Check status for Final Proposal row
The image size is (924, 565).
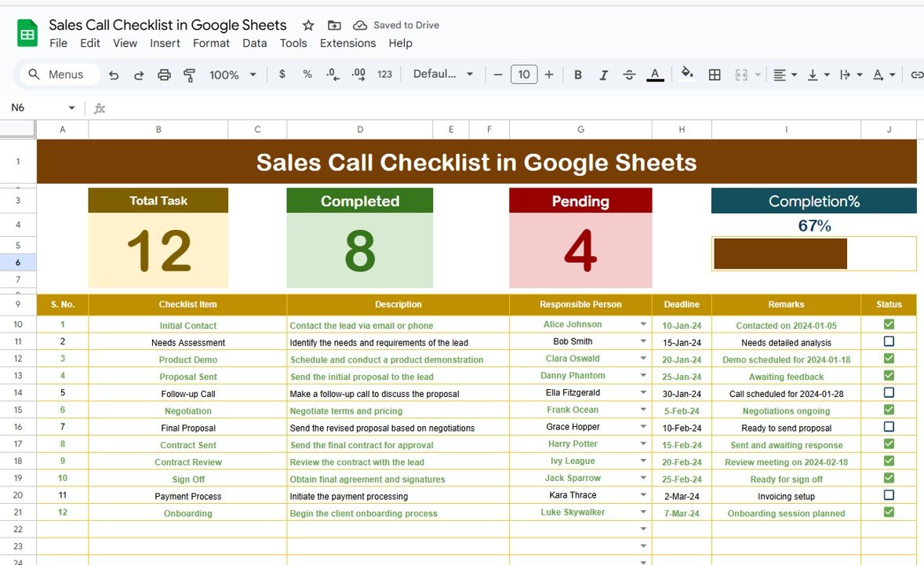(x=889, y=427)
